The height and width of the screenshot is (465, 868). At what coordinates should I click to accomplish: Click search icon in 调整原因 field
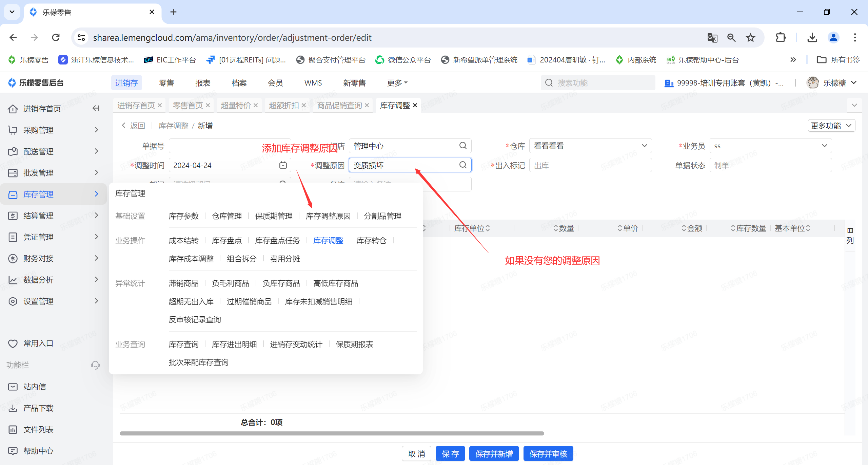[463, 165]
